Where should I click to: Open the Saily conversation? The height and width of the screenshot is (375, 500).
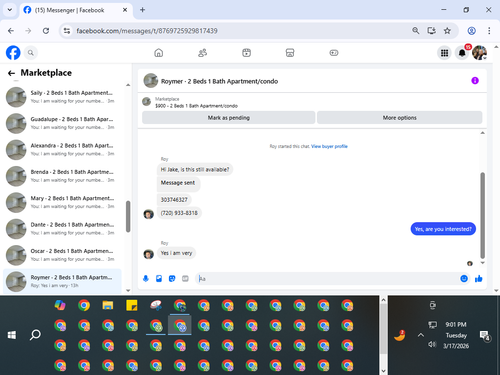[x=62, y=97]
